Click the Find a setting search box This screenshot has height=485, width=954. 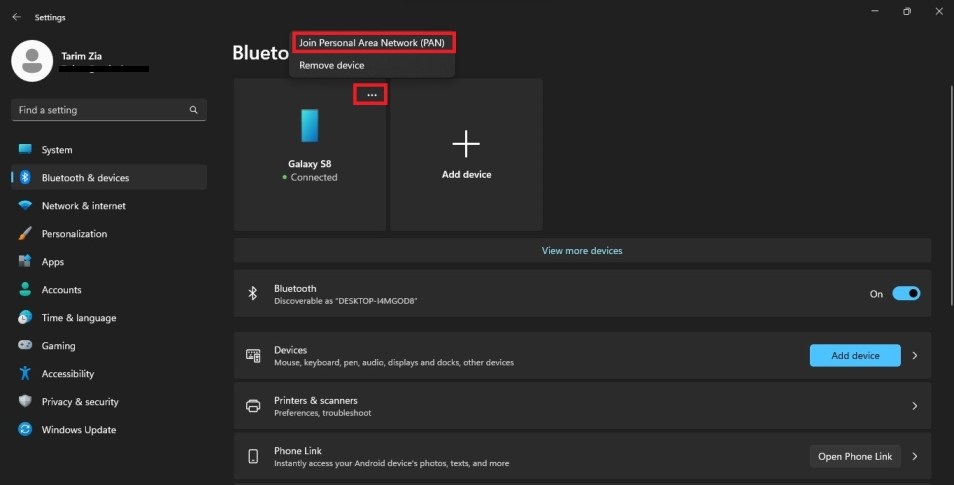pos(100,110)
